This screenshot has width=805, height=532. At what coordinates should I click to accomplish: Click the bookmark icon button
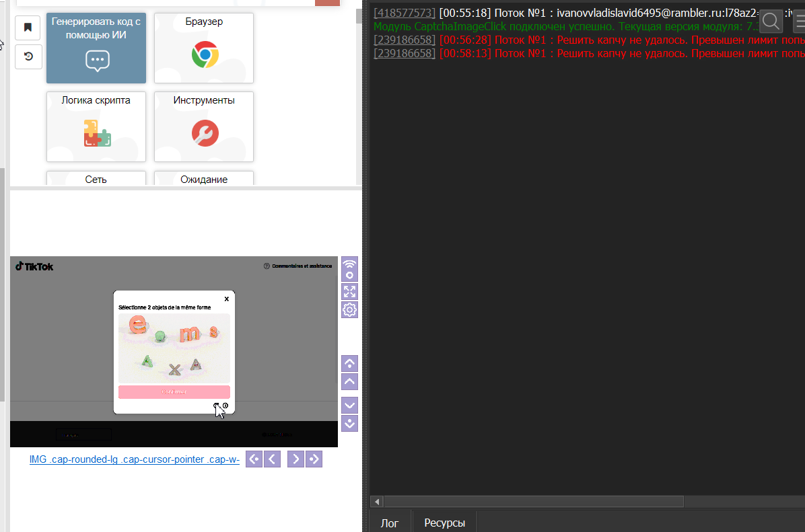[x=28, y=28]
